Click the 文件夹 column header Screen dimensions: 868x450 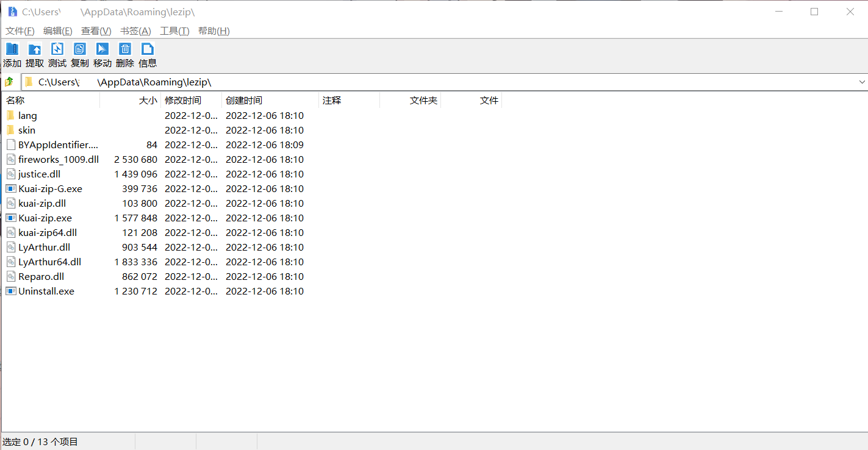pos(410,101)
